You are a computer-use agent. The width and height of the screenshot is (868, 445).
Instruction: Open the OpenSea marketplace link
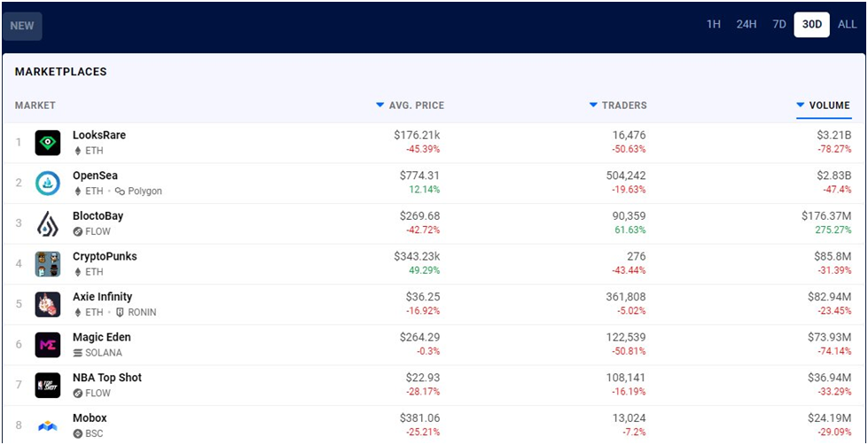click(95, 176)
